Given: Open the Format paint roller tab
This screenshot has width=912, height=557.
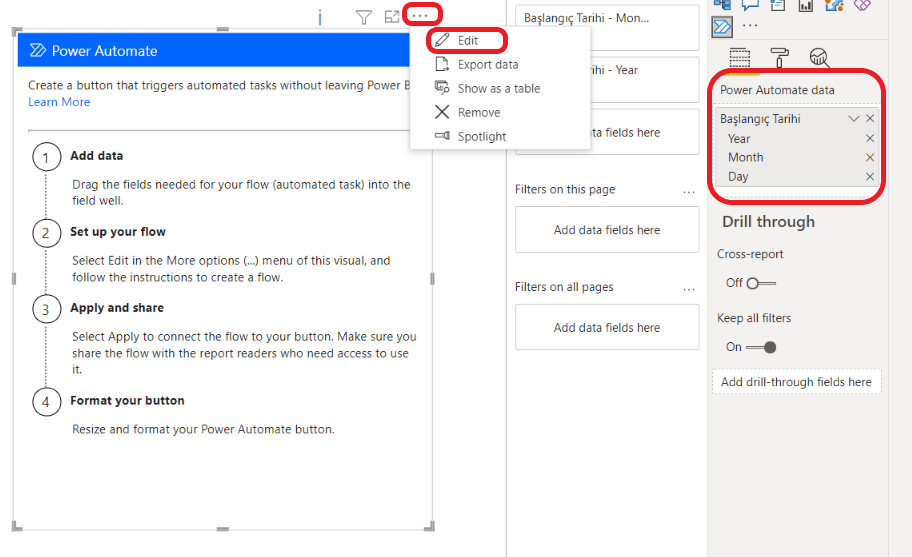Looking at the screenshot, I should [x=779, y=58].
